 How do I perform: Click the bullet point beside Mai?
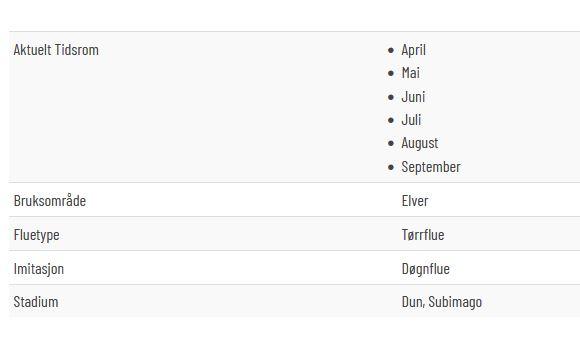(x=391, y=73)
